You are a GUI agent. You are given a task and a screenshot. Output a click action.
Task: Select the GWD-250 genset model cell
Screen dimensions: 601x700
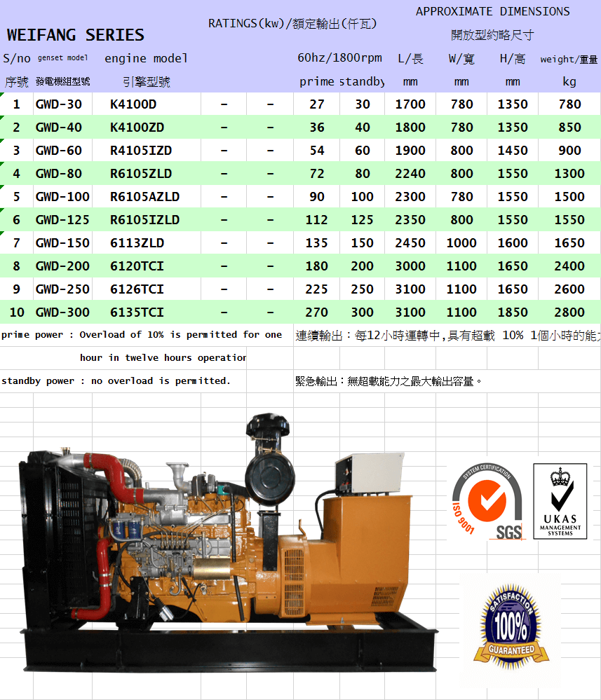tap(62, 289)
